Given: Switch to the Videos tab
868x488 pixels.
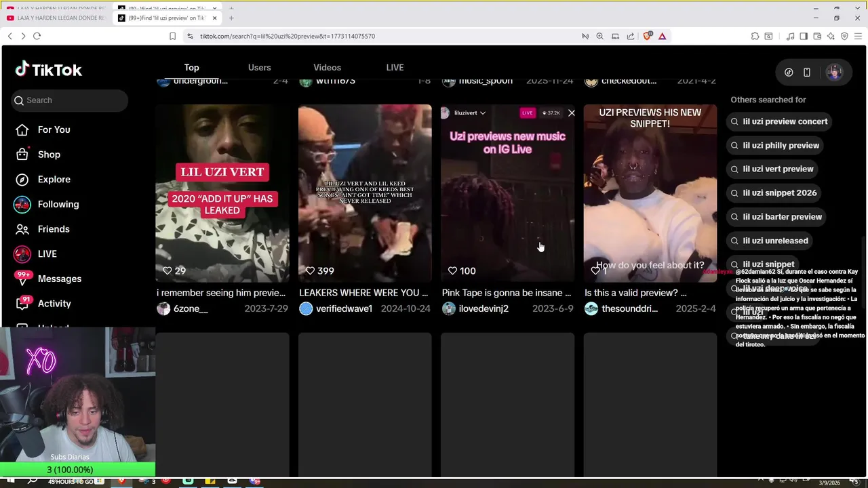Looking at the screenshot, I should pyautogui.click(x=327, y=67).
